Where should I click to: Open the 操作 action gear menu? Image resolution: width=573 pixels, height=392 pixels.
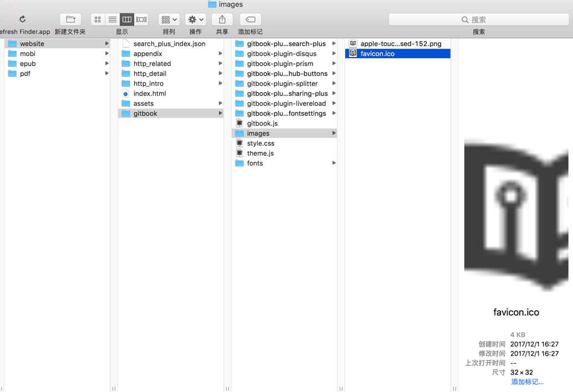click(x=196, y=19)
